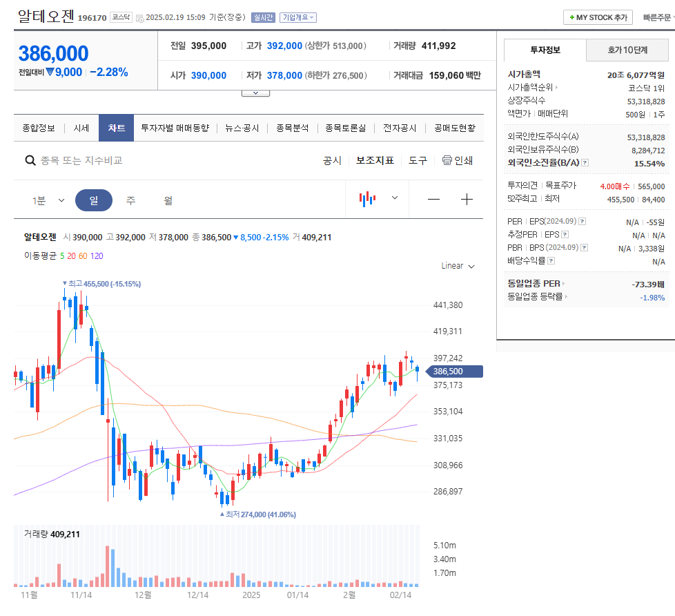Click arrow icon next to 동일업종 PER

(563, 283)
